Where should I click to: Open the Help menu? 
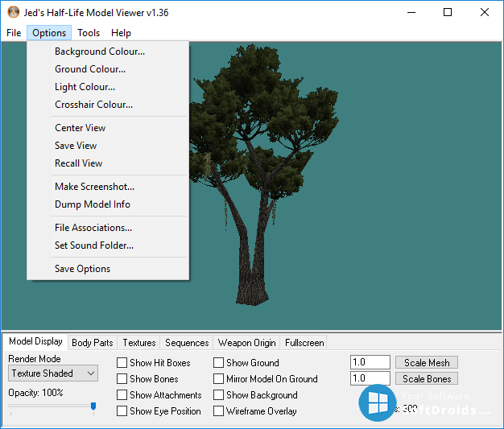click(121, 33)
